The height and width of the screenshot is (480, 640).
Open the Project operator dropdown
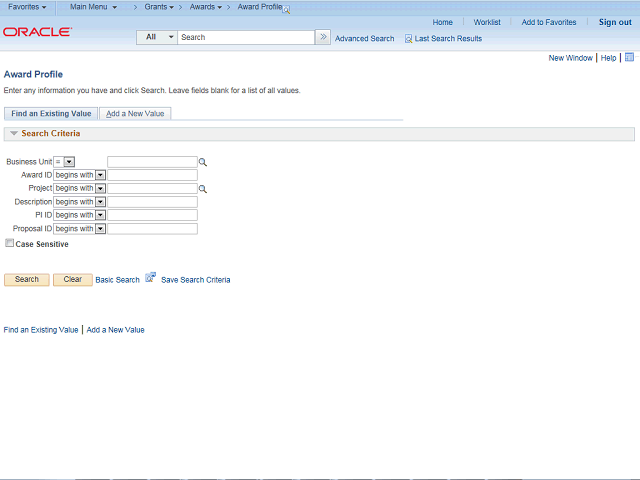click(x=80, y=188)
